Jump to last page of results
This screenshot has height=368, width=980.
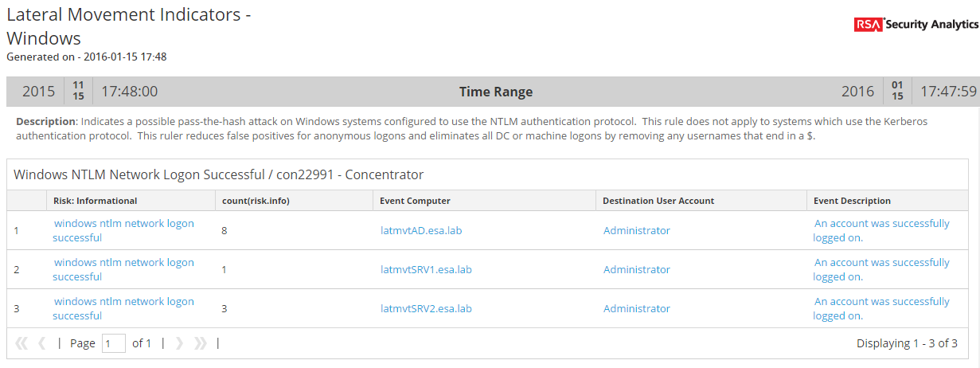[x=200, y=343]
